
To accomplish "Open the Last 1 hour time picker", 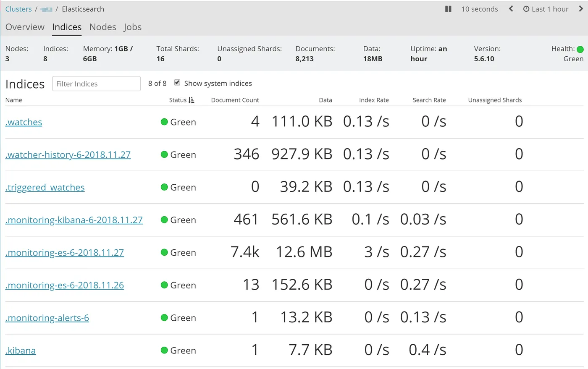I will click(x=546, y=9).
